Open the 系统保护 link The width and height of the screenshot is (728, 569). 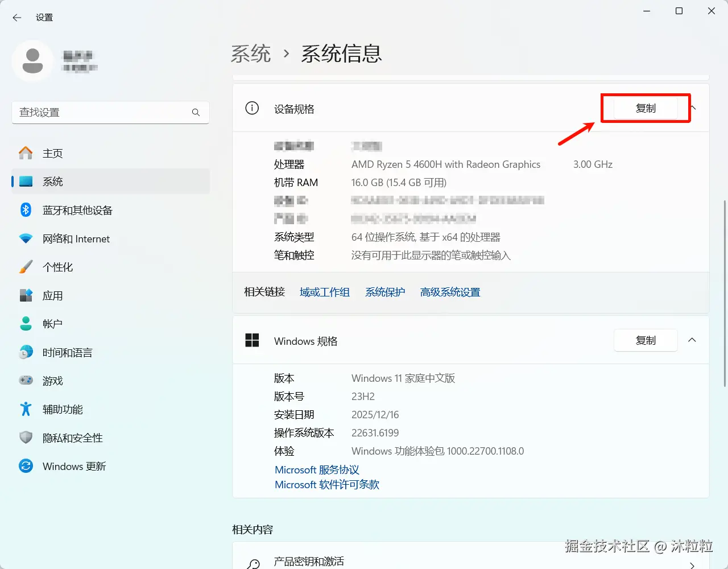coord(385,292)
